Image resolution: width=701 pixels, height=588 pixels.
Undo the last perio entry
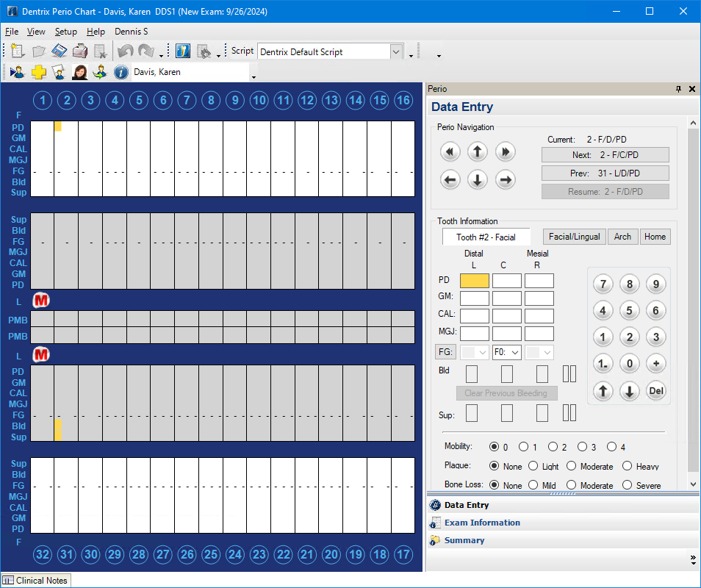pos(125,50)
